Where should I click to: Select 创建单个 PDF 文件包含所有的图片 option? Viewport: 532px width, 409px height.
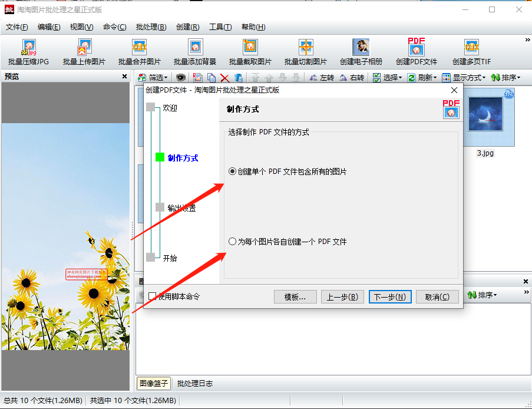point(232,171)
